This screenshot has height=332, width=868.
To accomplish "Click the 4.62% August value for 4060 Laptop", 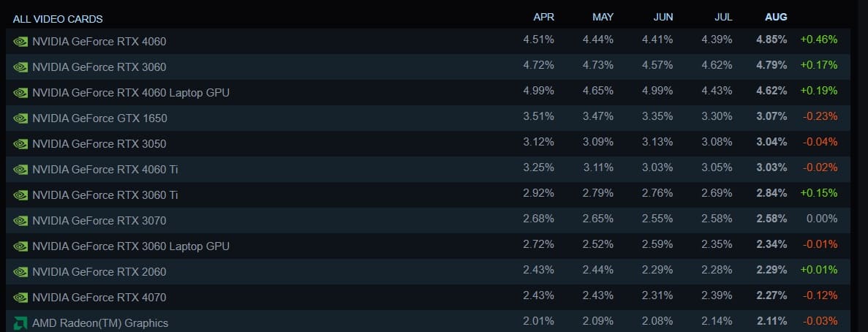I will [771, 91].
